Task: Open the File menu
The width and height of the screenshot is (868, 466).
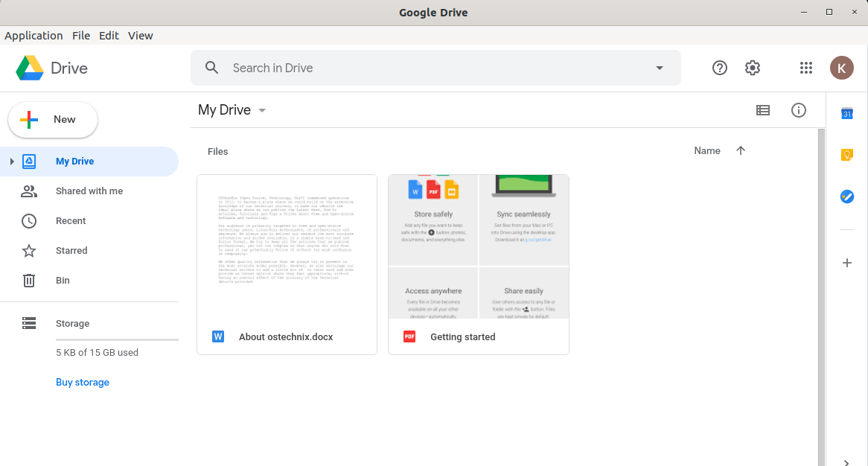Action: [x=81, y=36]
